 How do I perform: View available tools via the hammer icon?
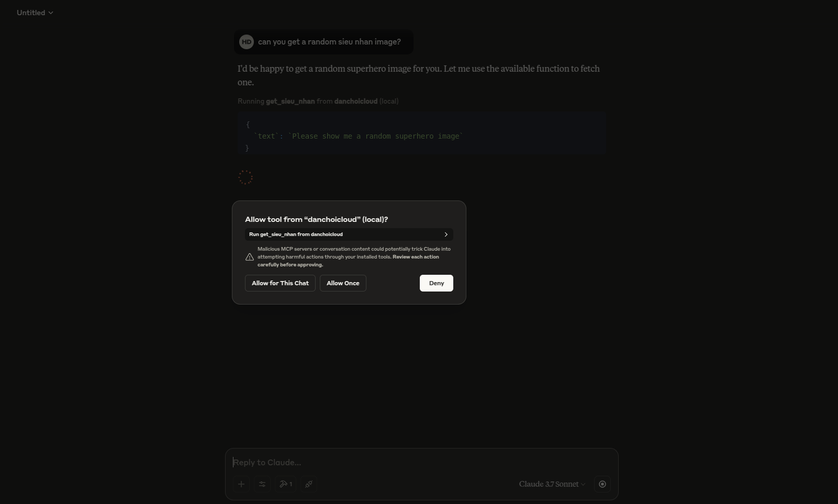point(285,484)
